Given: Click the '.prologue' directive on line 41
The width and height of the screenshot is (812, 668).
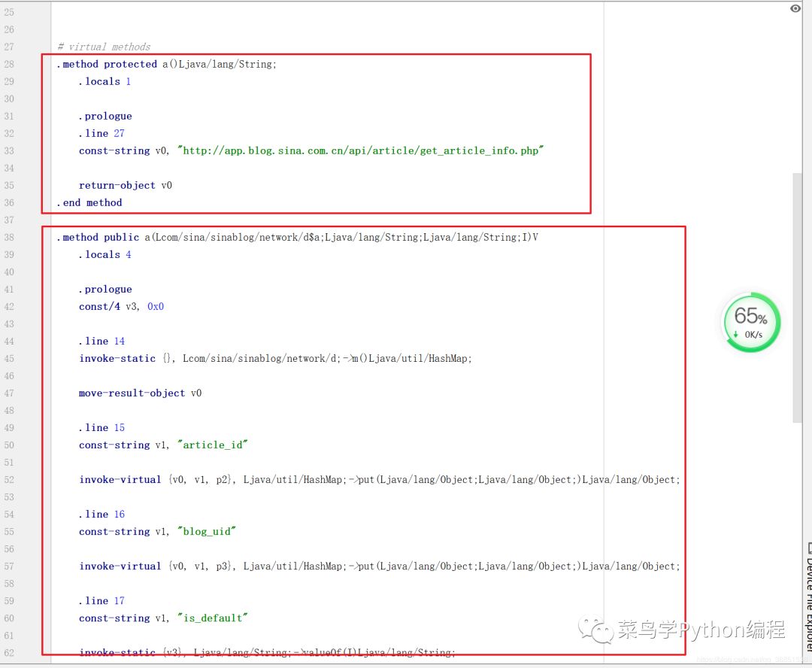Looking at the screenshot, I should pyautogui.click(x=105, y=289).
